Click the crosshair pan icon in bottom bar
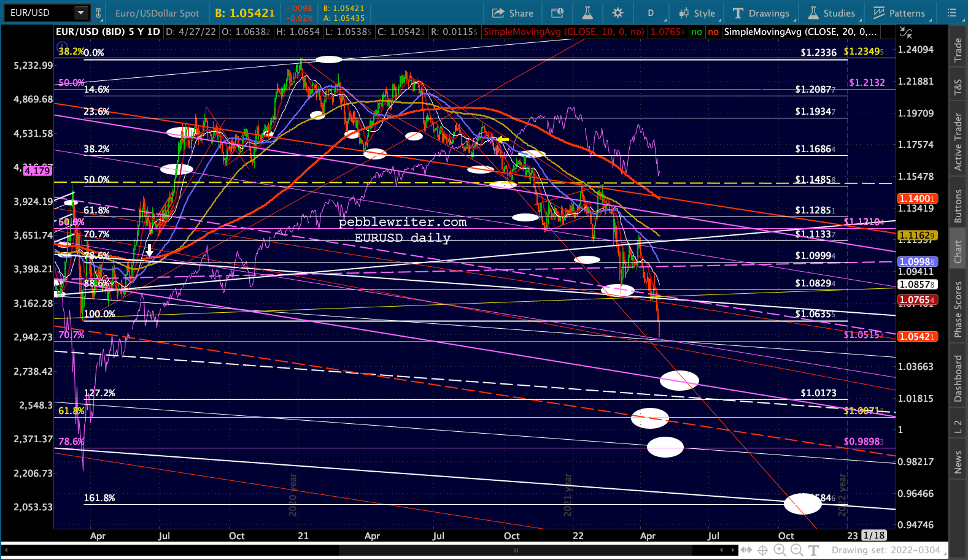 point(762,550)
